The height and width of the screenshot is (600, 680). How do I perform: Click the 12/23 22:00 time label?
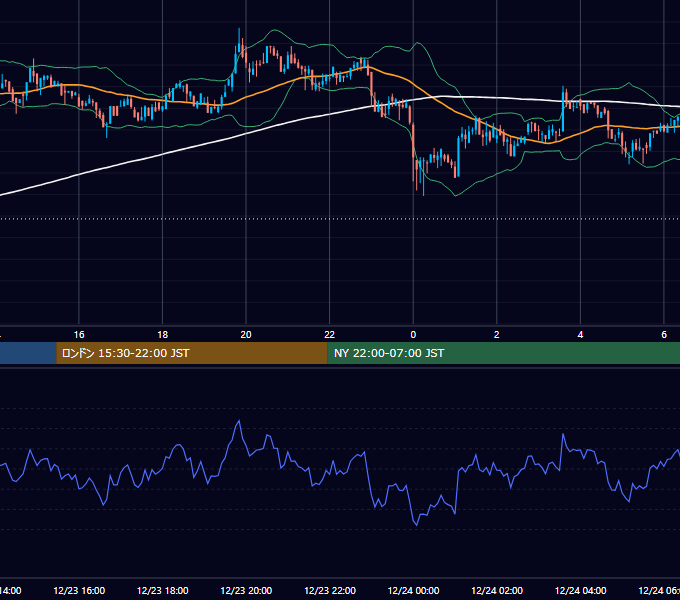pyautogui.click(x=330, y=590)
